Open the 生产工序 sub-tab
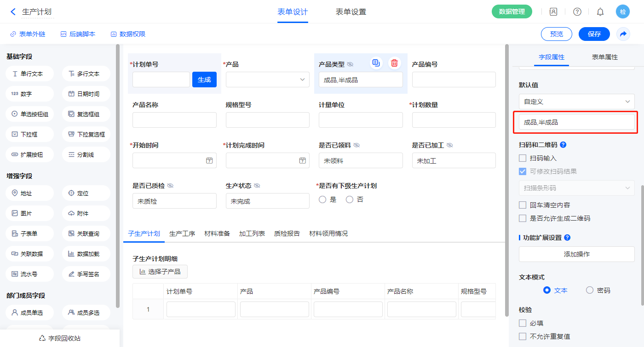This screenshot has height=347, width=644. (x=182, y=233)
